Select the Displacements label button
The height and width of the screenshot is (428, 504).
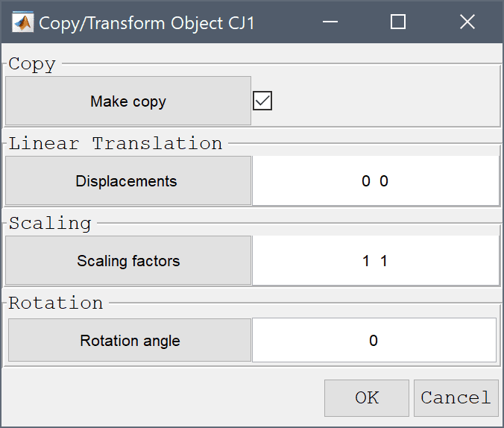click(128, 180)
